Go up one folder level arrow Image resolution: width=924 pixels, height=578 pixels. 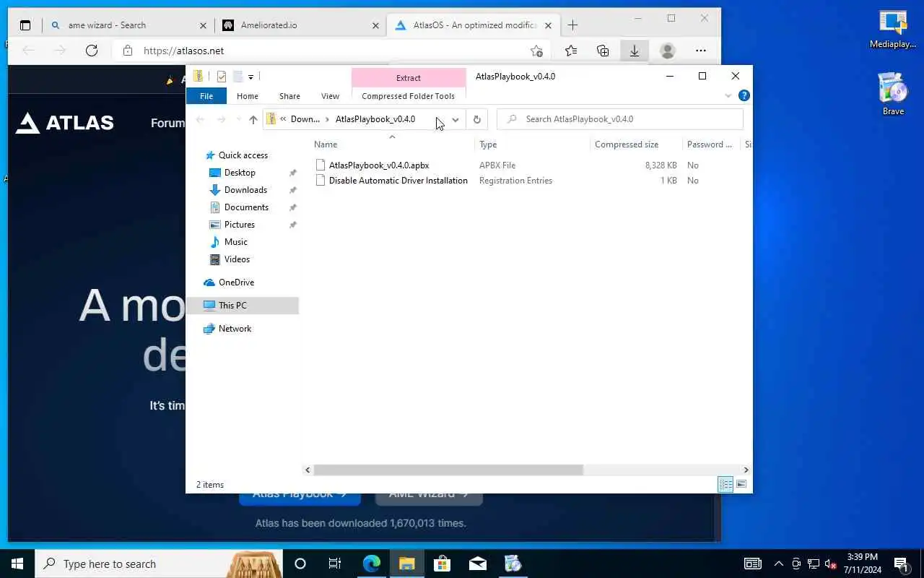(253, 119)
